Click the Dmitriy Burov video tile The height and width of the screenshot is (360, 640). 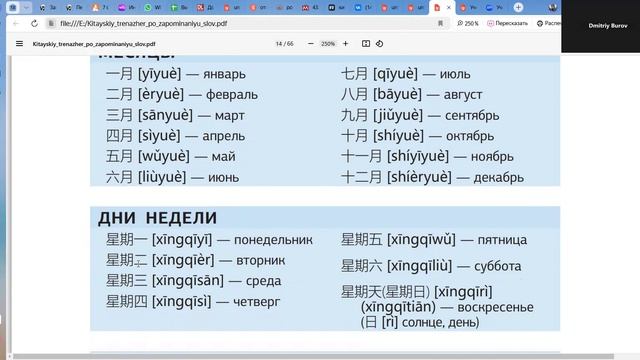(x=601, y=26)
